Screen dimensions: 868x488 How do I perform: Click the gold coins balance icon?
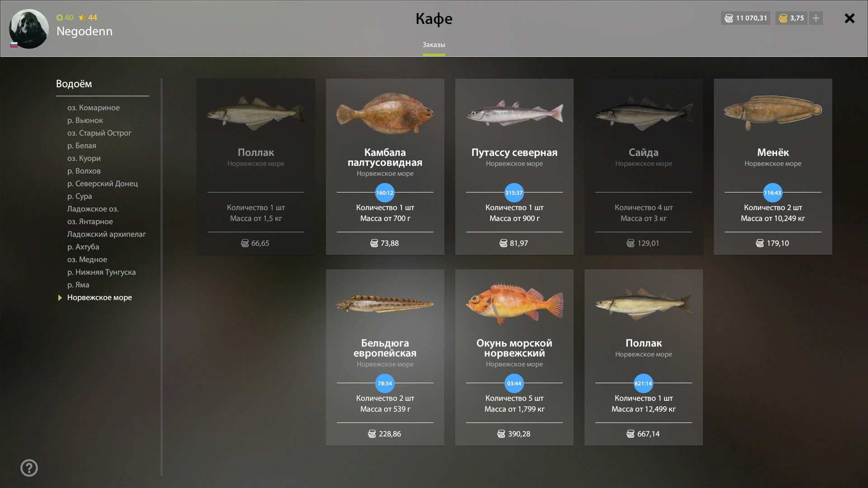point(783,18)
